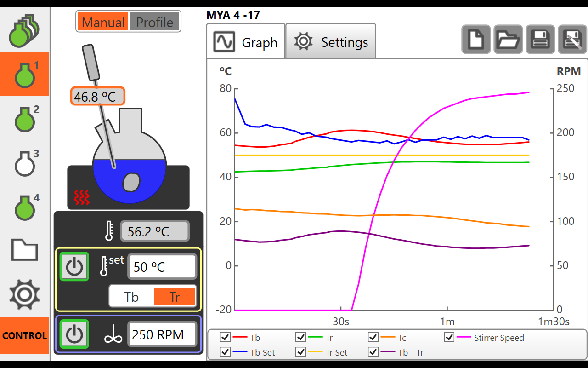Select reaction zone 1 flask icon
This screenshot has height=368, width=588.
(x=24, y=74)
